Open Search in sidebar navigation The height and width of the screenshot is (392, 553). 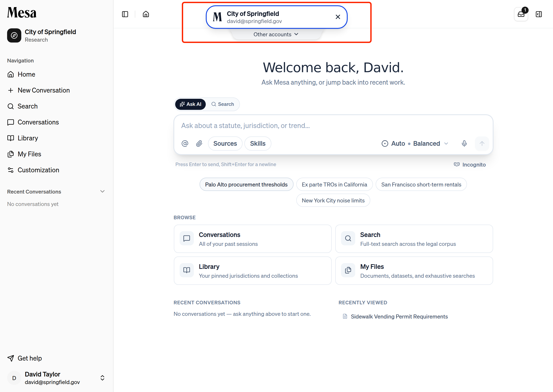coord(57,106)
